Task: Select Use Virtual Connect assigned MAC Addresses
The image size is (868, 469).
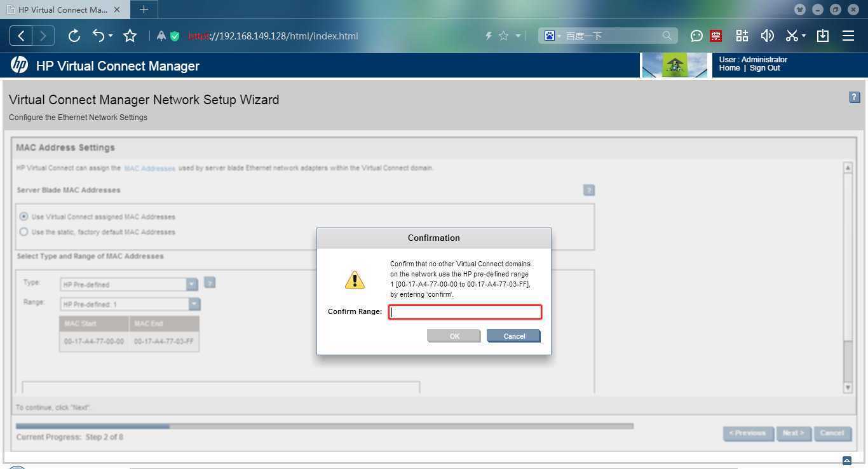Action: click(24, 216)
